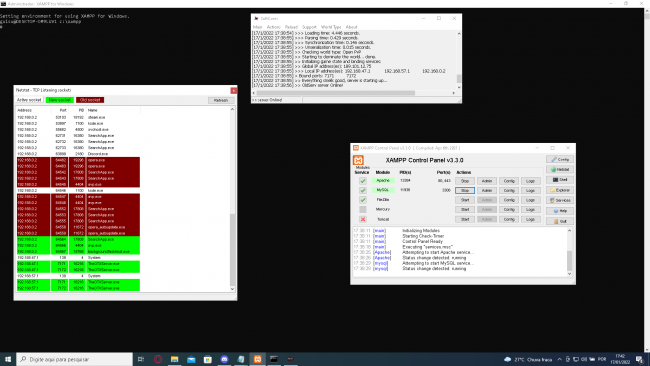
Task: Switch to command prompt in taskbar
Action: [x=274, y=359]
